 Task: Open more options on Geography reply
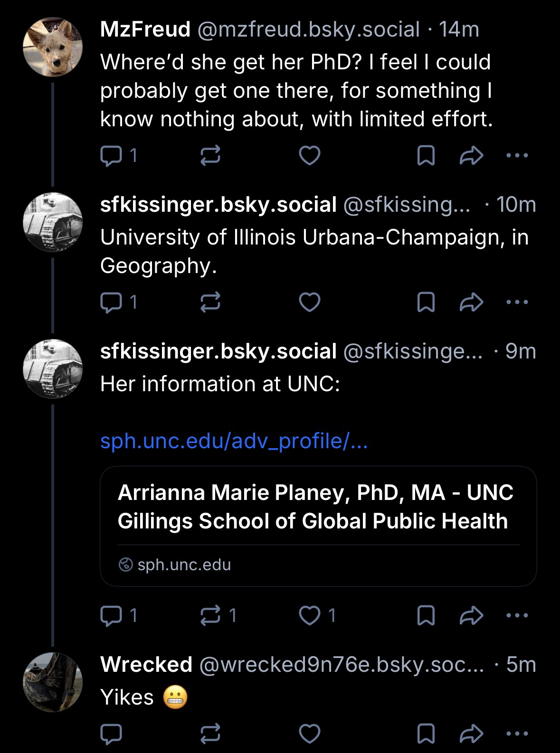coord(517,302)
